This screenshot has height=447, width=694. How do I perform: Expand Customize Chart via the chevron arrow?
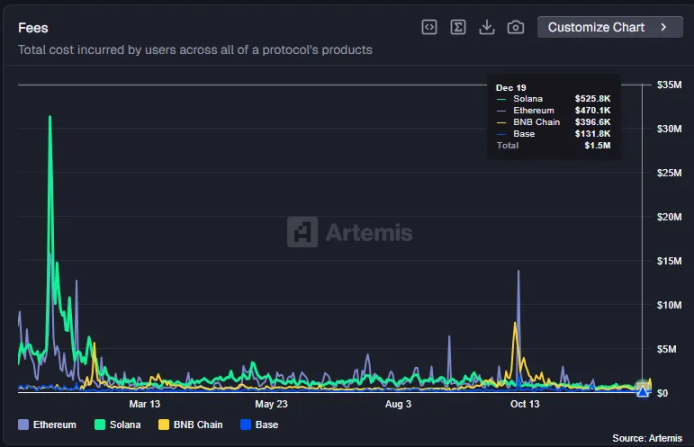pyautogui.click(x=664, y=27)
